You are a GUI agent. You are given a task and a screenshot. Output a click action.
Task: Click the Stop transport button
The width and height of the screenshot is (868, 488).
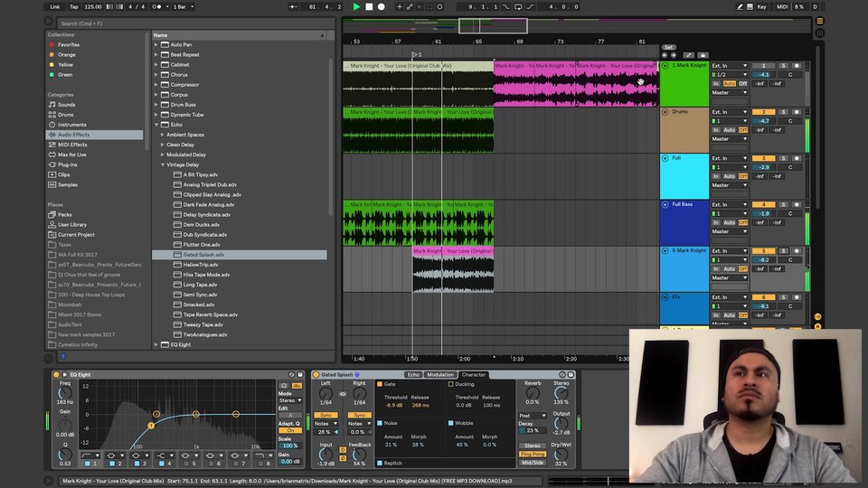click(369, 6)
